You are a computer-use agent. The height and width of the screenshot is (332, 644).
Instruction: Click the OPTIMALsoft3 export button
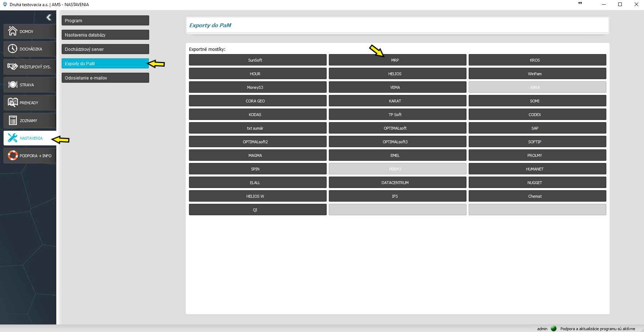[x=397, y=141]
